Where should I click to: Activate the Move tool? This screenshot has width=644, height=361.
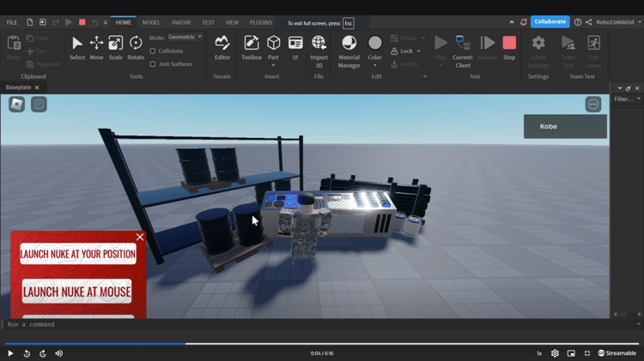coord(96,48)
